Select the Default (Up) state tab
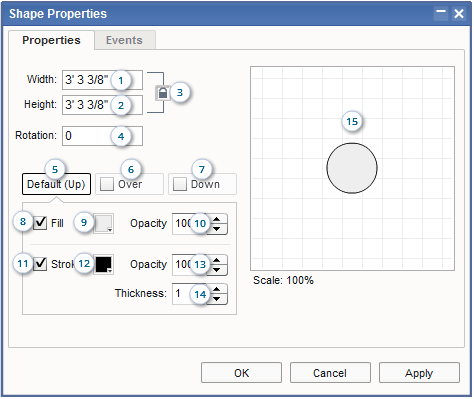This screenshot has height=399, width=474. point(56,184)
